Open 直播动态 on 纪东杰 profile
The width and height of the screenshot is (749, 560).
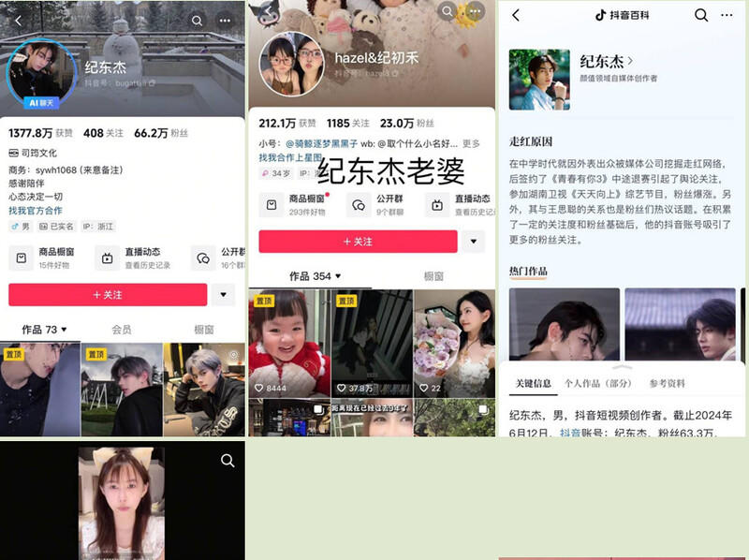point(133,258)
